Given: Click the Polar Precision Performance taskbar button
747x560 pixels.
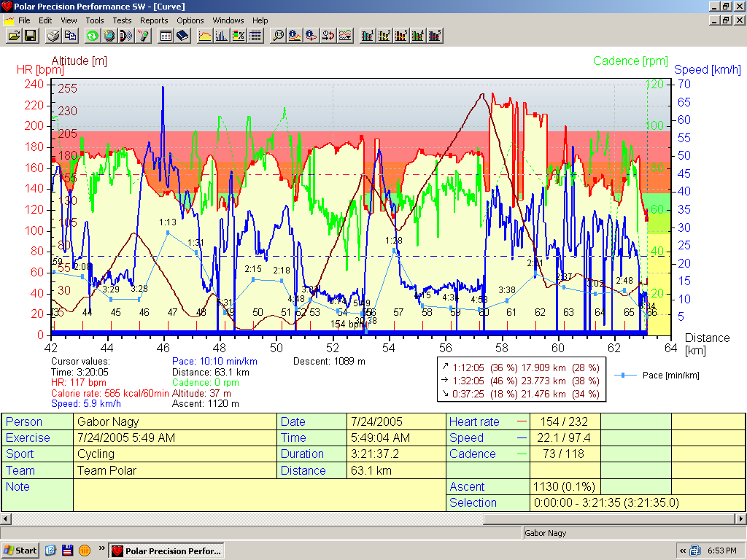Looking at the screenshot, I should [166, 551].
